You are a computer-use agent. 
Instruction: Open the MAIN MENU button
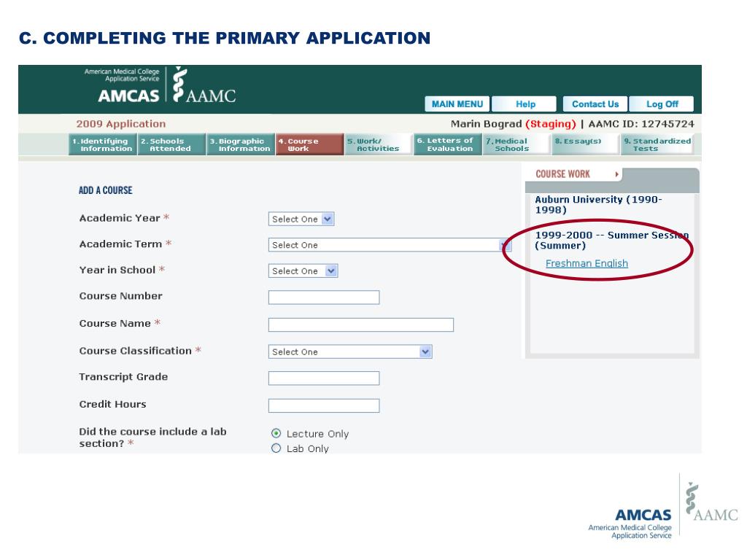pyautogui.click(x=457, y=104)
